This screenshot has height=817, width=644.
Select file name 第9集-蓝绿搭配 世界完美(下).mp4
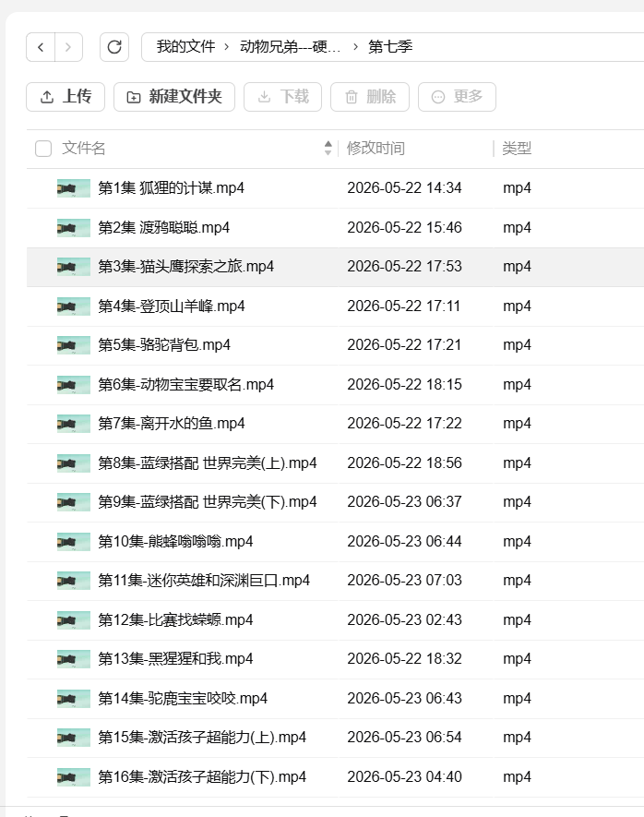pos(208,502)
